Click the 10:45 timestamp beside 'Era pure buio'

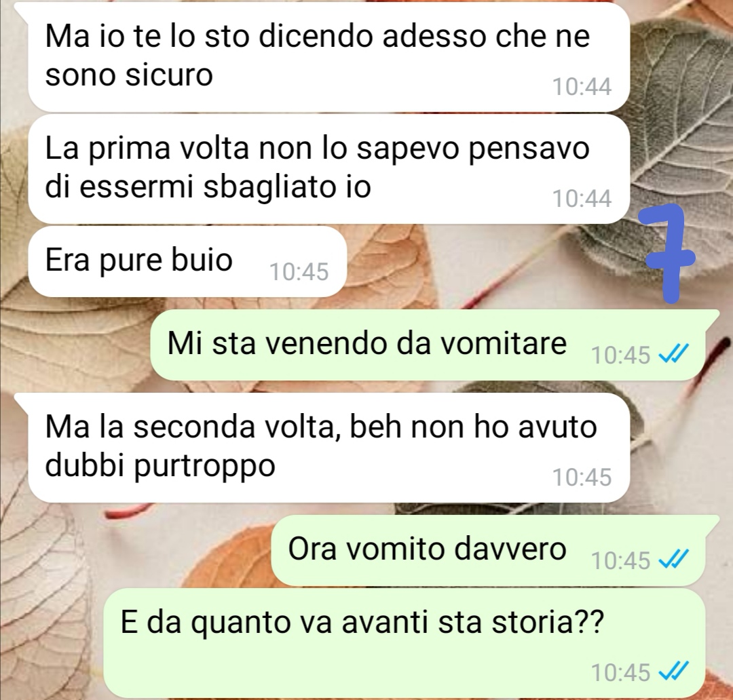pos(299,271)
